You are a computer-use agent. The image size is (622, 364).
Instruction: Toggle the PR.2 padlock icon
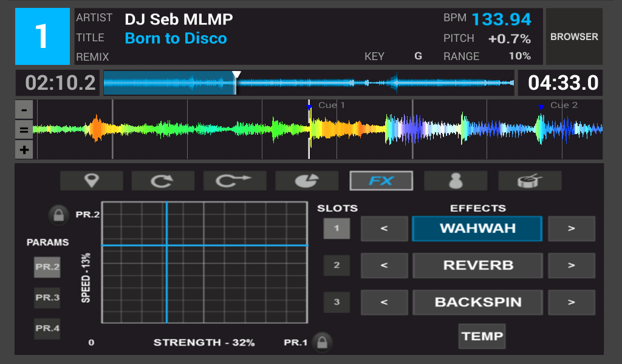click(x=58, y=215)
